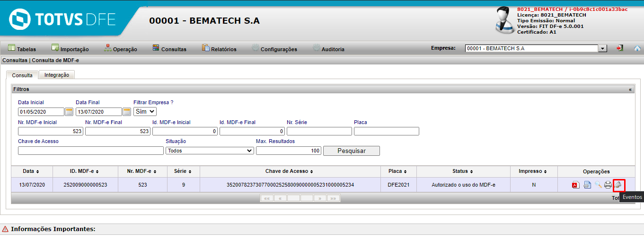The width and height of the screenshot is (644, 242).
Task: Open Eventos megaphone icon for MDF-e 523
Action: [618, 185]
